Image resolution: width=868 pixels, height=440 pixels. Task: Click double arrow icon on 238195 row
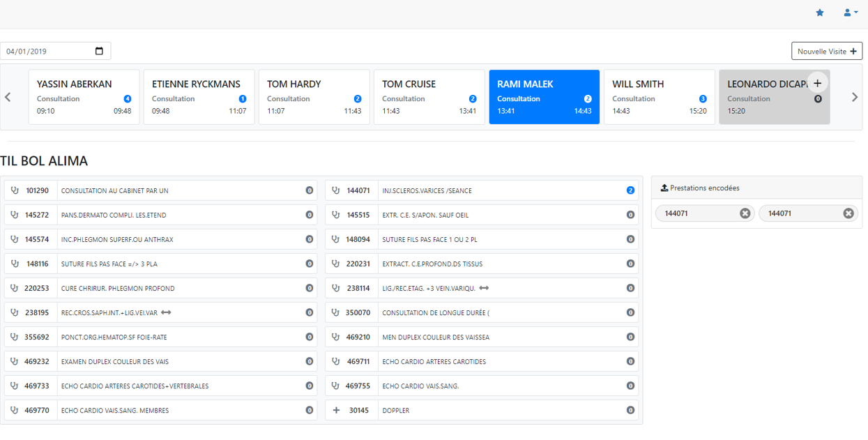(x=166, y=312)
